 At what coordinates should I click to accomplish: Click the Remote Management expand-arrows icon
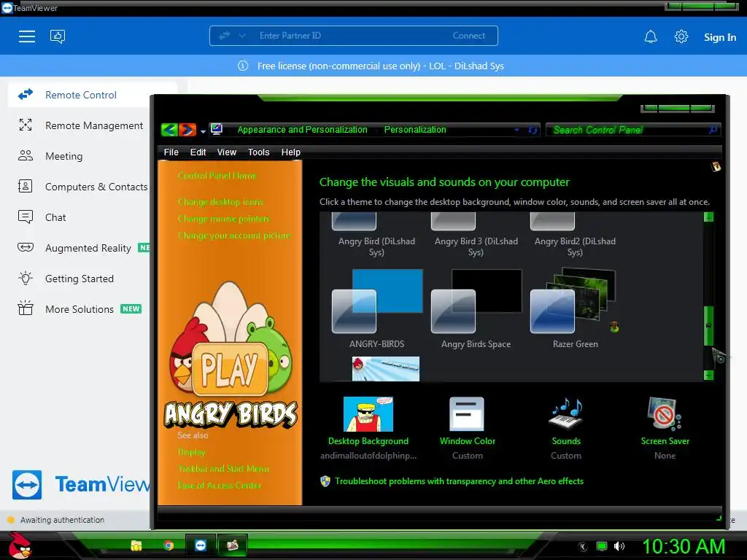tap(26, 125)
